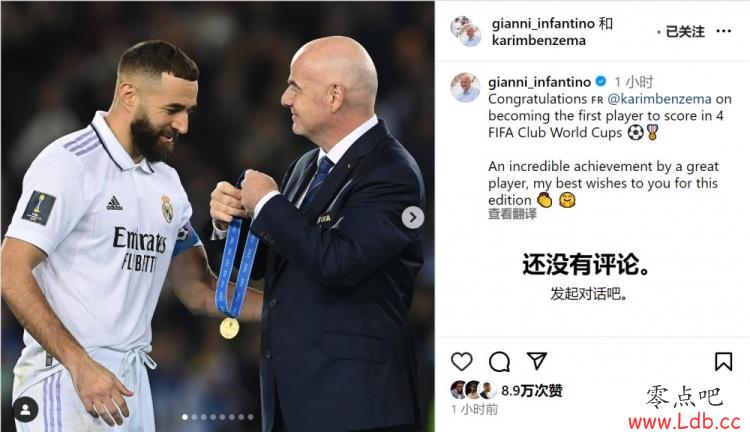Save the post with the bookmark icon

(x=723, y=362)
